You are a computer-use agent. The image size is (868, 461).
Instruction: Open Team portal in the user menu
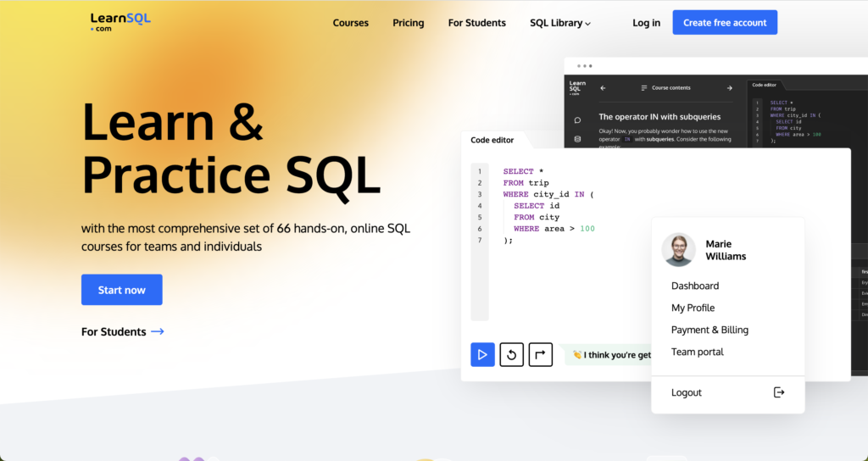(697, 352)
